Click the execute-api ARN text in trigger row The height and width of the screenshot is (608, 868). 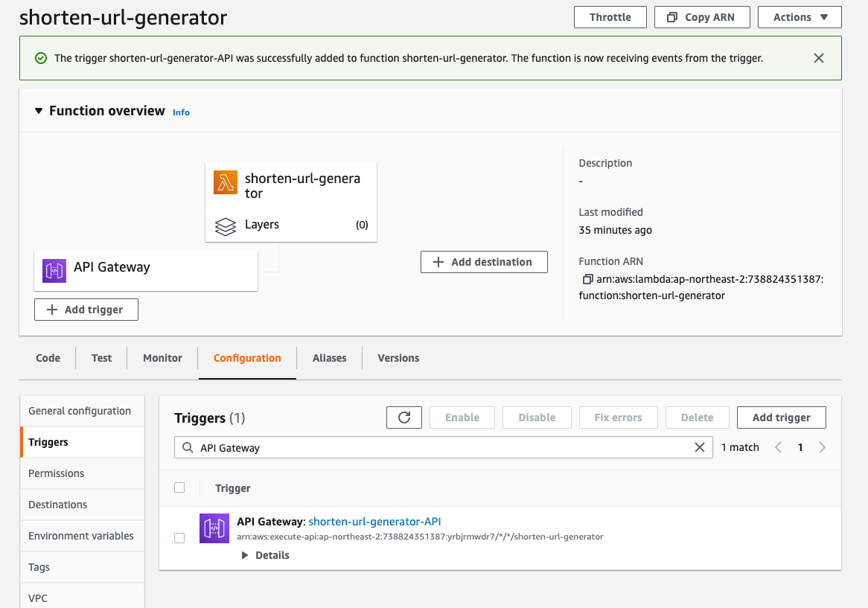(x=420, y=537)
